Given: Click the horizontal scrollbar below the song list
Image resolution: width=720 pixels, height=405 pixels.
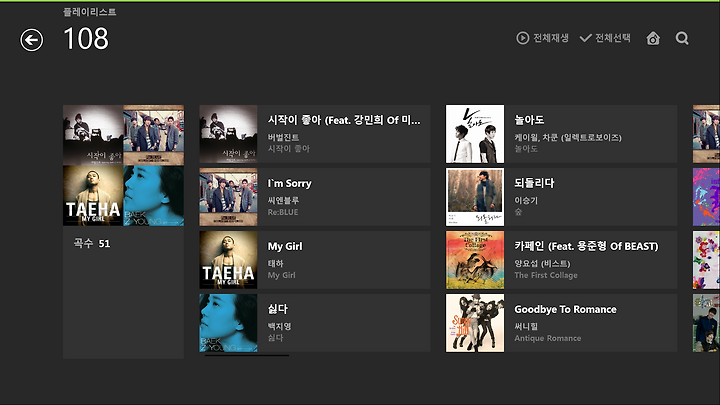Looking at the screenshot, I should pyautogui.click(x=247, y=355).
